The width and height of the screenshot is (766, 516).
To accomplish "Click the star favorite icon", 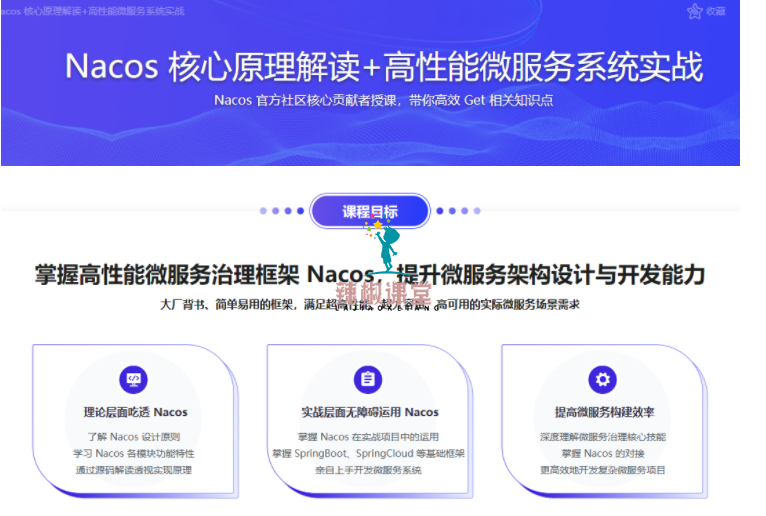I will [694, 11].
